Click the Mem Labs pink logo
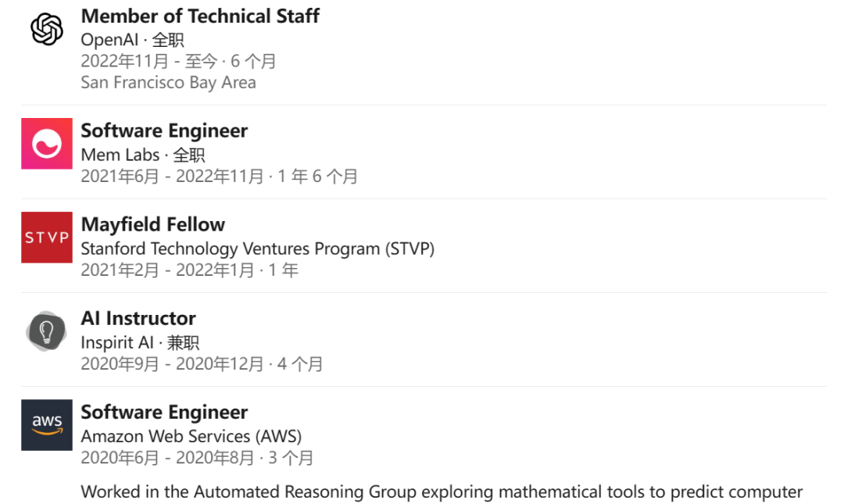 [47, 144]
